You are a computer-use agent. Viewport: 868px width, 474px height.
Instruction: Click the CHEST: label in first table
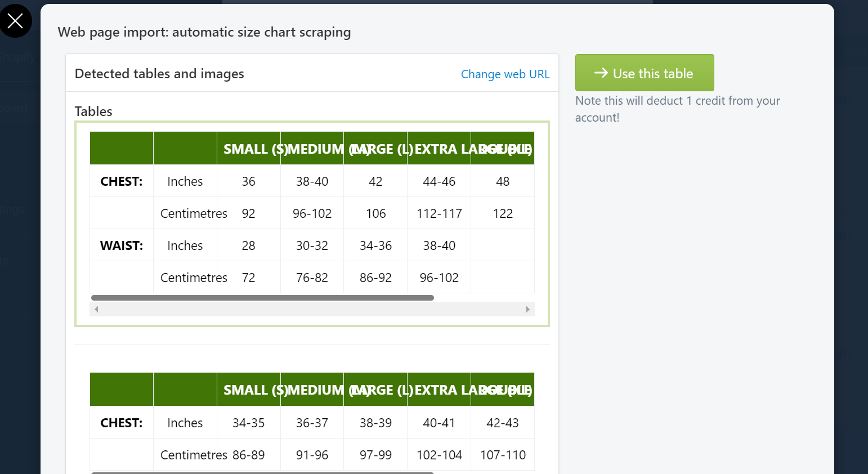[x=122, y=181]
